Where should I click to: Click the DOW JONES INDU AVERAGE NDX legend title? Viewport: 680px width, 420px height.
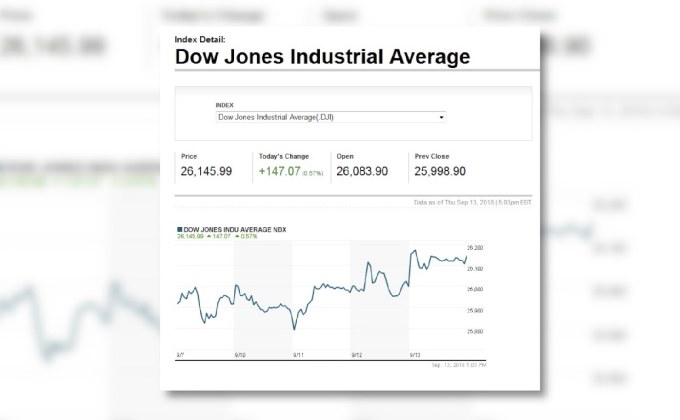click(x=233, y=230)
